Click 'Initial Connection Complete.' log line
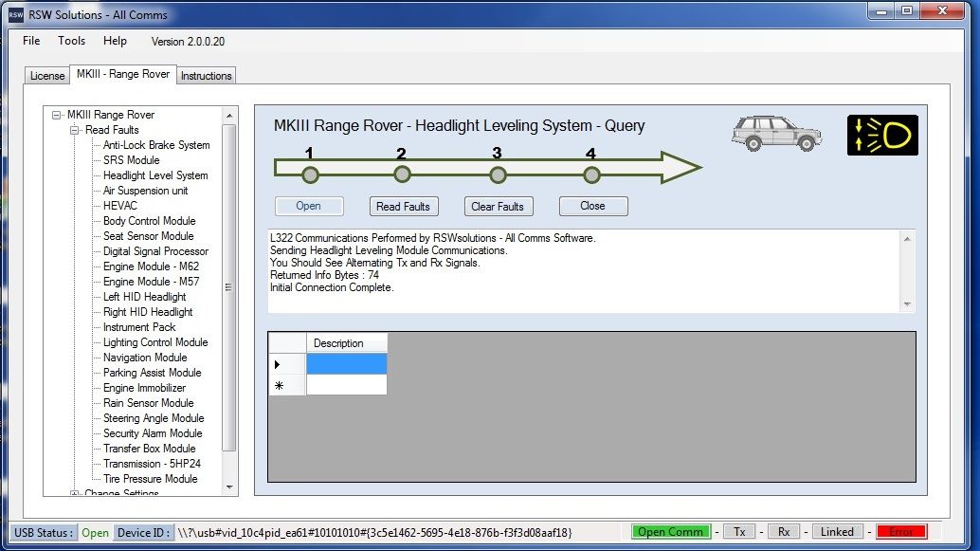The height and width of the screenshot is (551, 980). pos(332,287)
